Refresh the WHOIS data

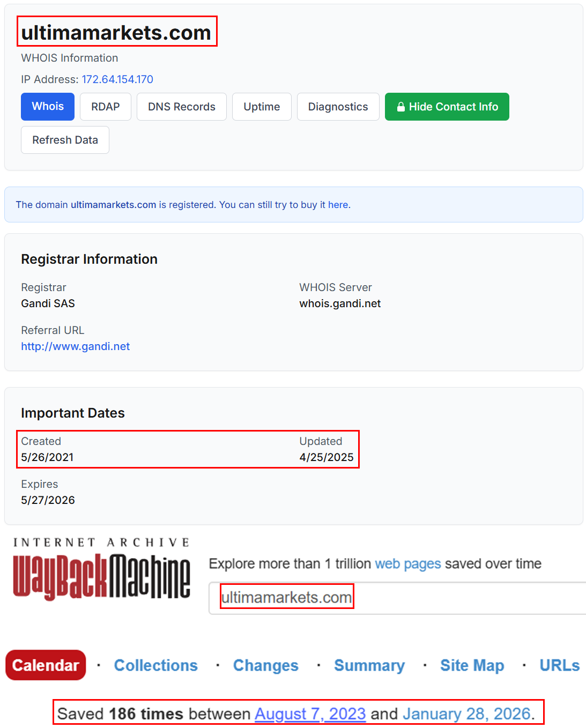click(x=65, y=139)
